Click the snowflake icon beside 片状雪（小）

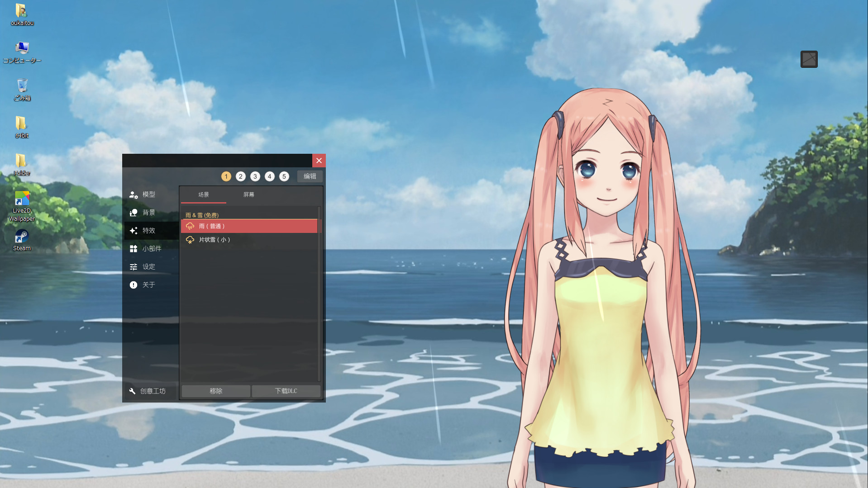(x=190, y=240)
